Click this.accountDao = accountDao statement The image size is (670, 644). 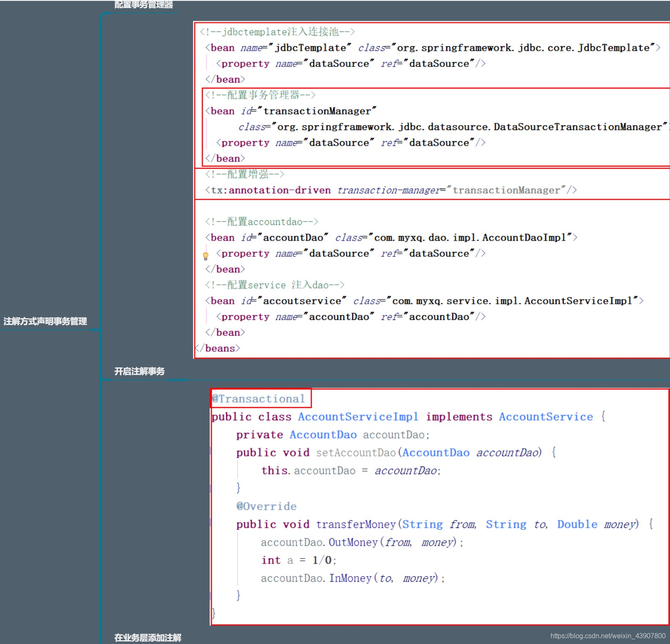(x=351, y=471)
